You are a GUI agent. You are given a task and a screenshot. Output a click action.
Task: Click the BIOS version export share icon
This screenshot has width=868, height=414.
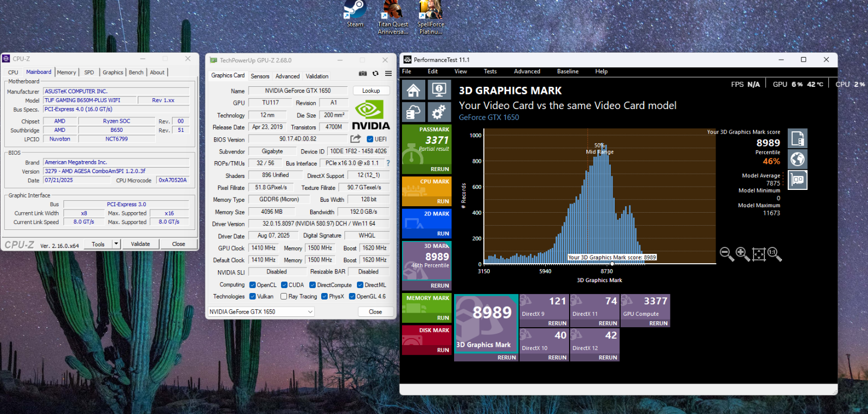point(355,139)
